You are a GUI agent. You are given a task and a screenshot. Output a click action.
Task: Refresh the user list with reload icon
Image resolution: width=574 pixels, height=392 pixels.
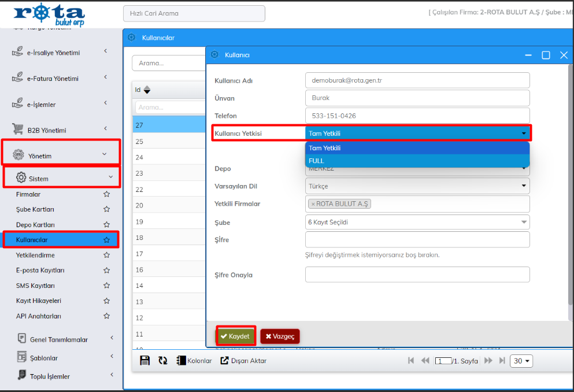[163, 360]
